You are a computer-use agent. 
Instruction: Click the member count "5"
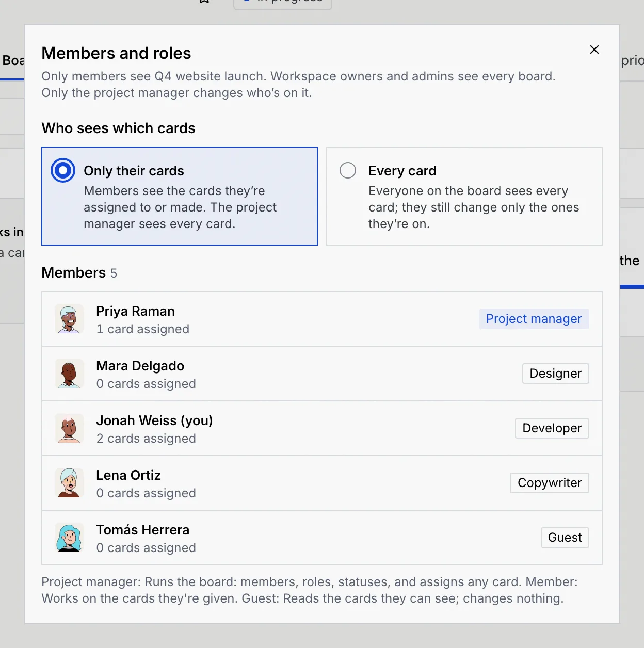(x=114, y=273)
